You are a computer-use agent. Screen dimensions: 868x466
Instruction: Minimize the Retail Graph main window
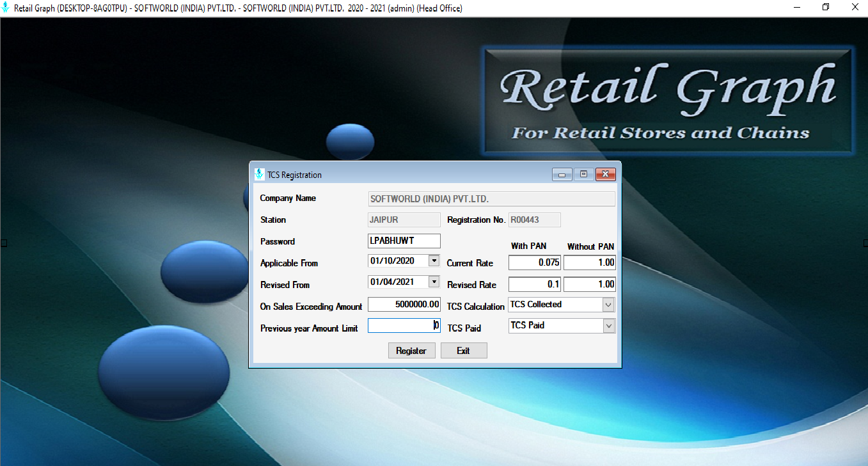point(796,8)
